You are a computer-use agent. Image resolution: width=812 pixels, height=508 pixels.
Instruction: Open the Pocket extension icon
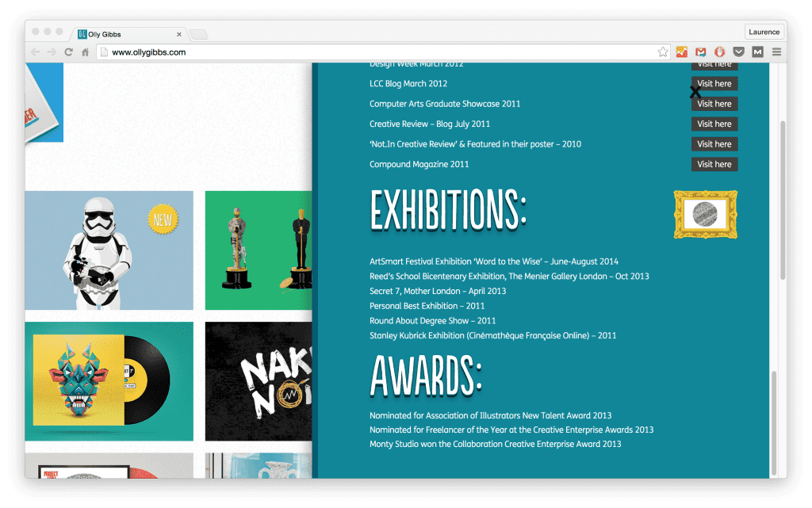[738, 52]
